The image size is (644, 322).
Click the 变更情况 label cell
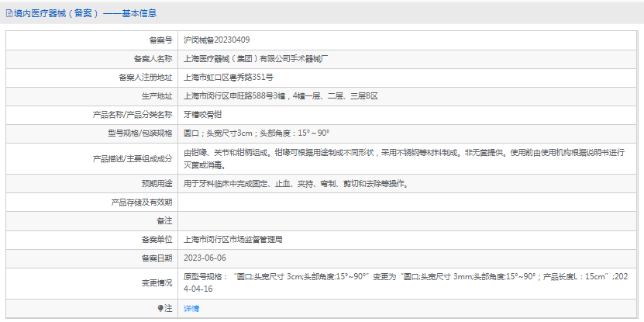point(92,283)
